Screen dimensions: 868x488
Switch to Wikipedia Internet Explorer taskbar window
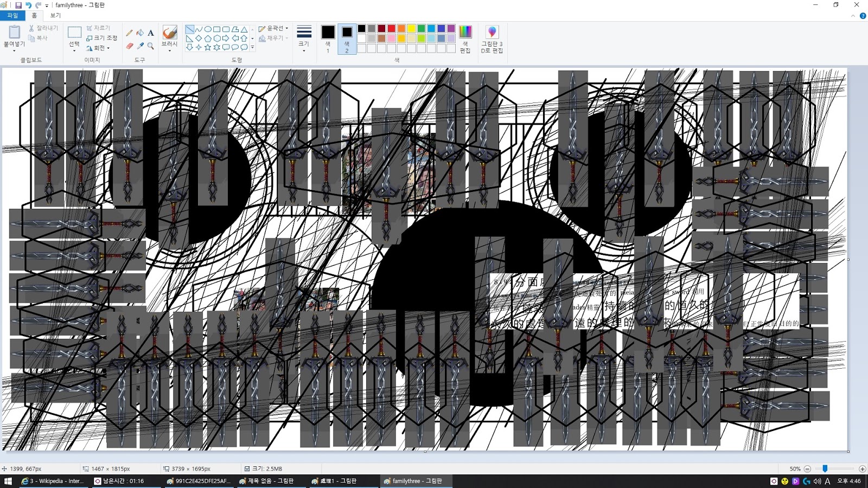53,481
